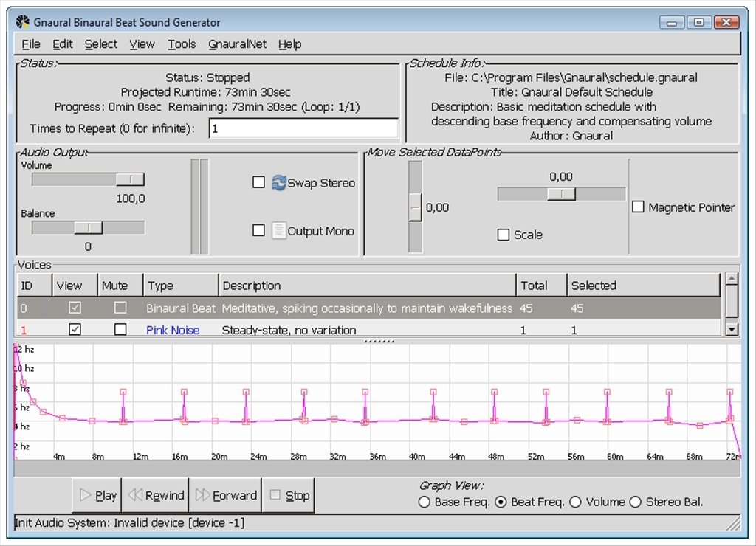Enable the Magnetic Pointer checkbox
This screenshot has height=546, width=756.
click(x=638, y=207)
